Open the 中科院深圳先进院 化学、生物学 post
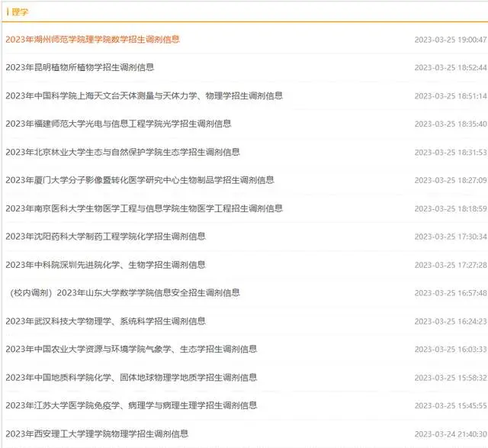Image resolution: width=488 pixels, height=448 pixels. point(105,265)
